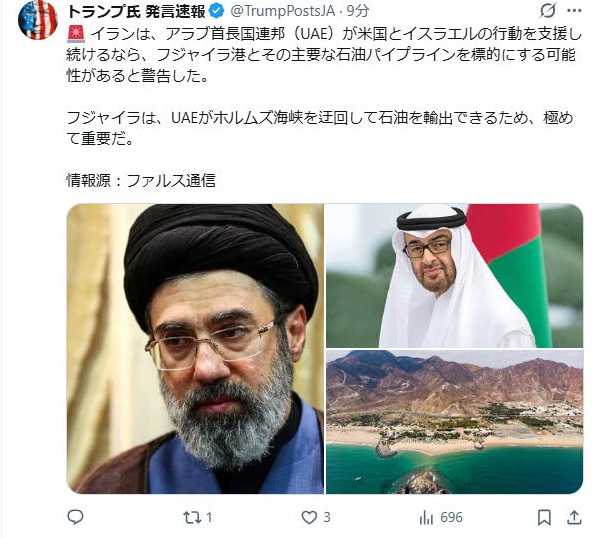
Task: Open the photo of black-turbaned cleric
Action: pos(195,349)
